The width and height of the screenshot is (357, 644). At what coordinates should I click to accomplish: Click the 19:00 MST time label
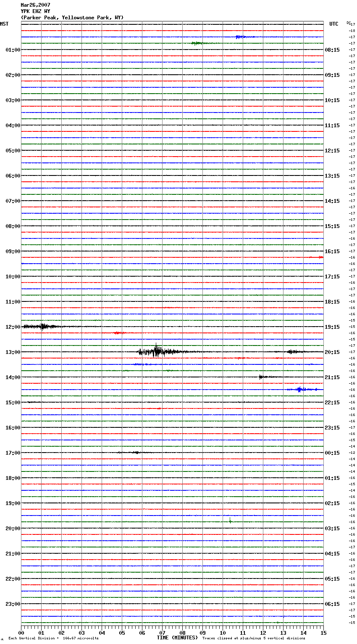point(13,503)
